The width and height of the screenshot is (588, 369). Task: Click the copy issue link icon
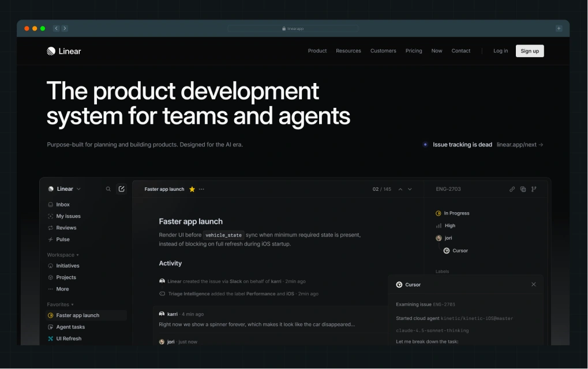pos(512,189)
